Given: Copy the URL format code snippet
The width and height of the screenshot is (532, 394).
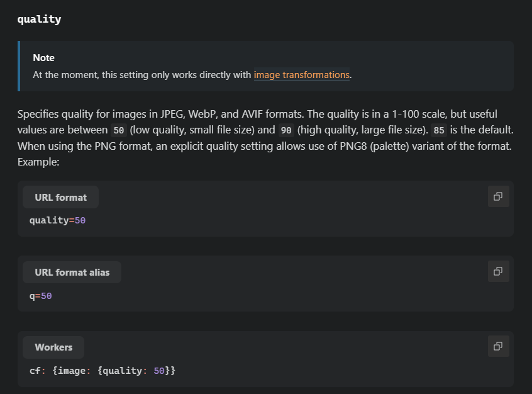Looking at the screenshot, I should click(498, 196).
